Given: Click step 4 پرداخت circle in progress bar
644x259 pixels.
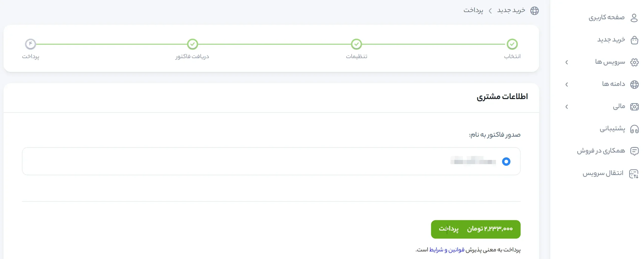Looking at the screenshot, I should (30, 44).
